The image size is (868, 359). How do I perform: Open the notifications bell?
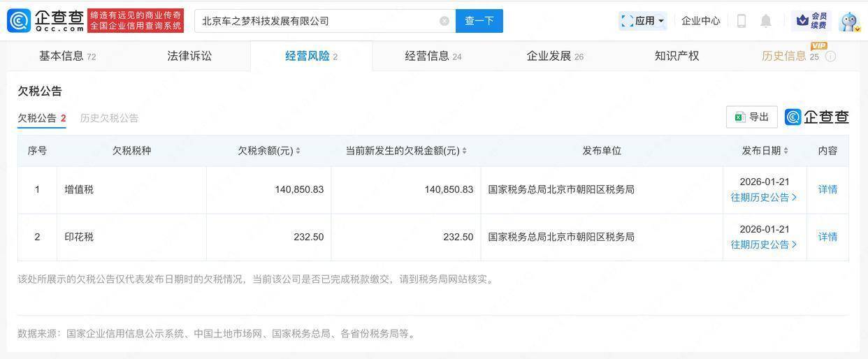tap(766, 21)
